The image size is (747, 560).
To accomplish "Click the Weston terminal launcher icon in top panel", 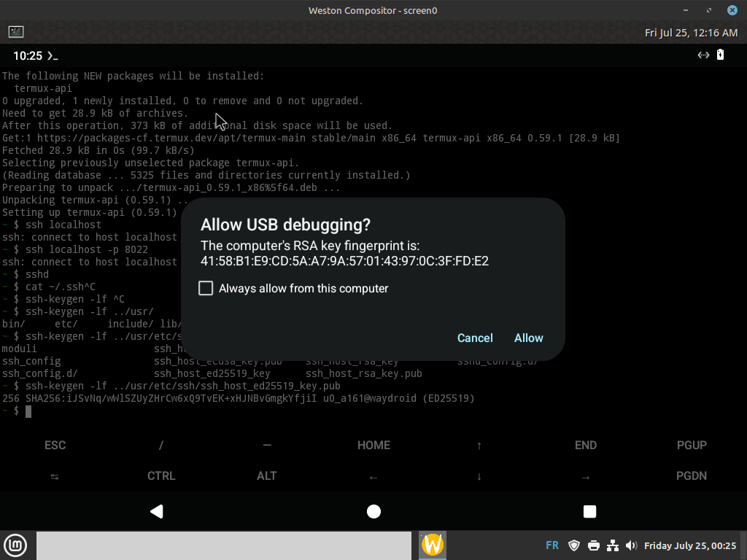I will (x=16, y=32).
